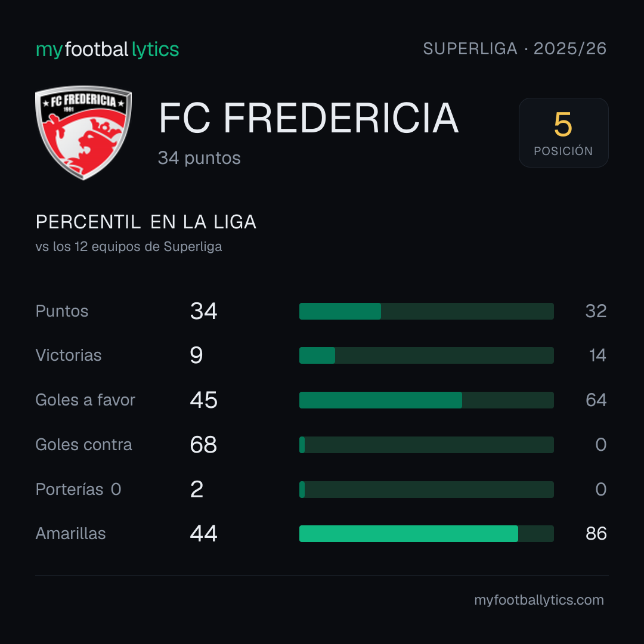Click the position 5 badge

pyautogui.click(x=563, y=132)
